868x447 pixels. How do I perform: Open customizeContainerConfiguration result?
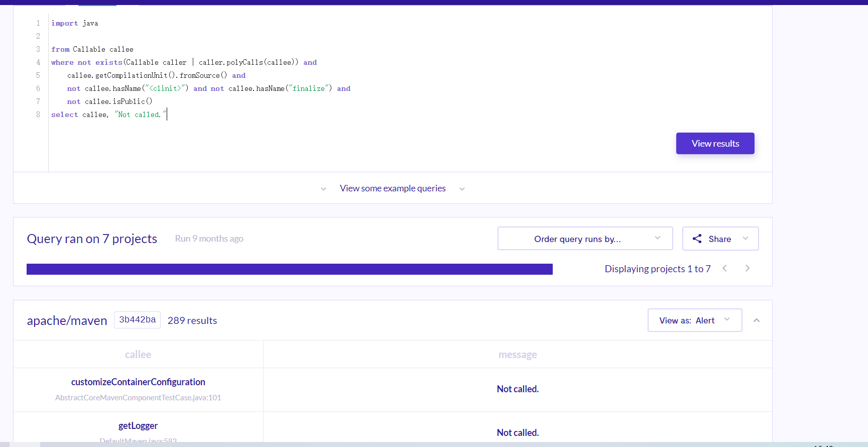pos(138,382)
